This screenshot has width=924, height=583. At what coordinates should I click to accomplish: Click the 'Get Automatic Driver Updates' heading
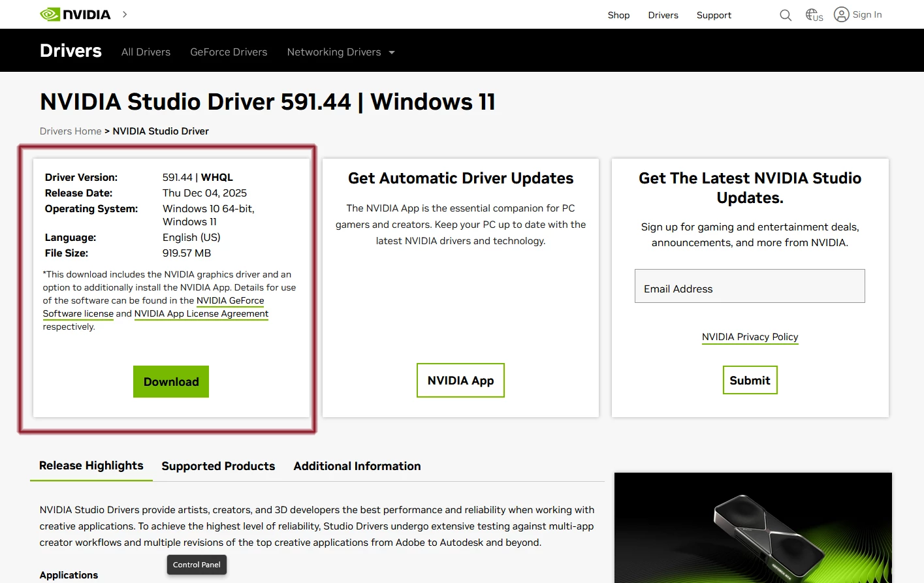(x=460, y=178)
